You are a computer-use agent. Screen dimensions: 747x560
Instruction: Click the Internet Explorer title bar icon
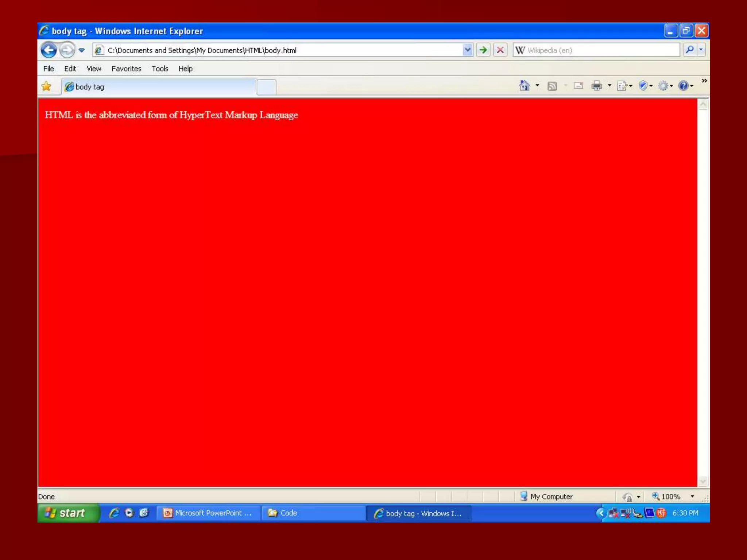(x=44, y=31)
